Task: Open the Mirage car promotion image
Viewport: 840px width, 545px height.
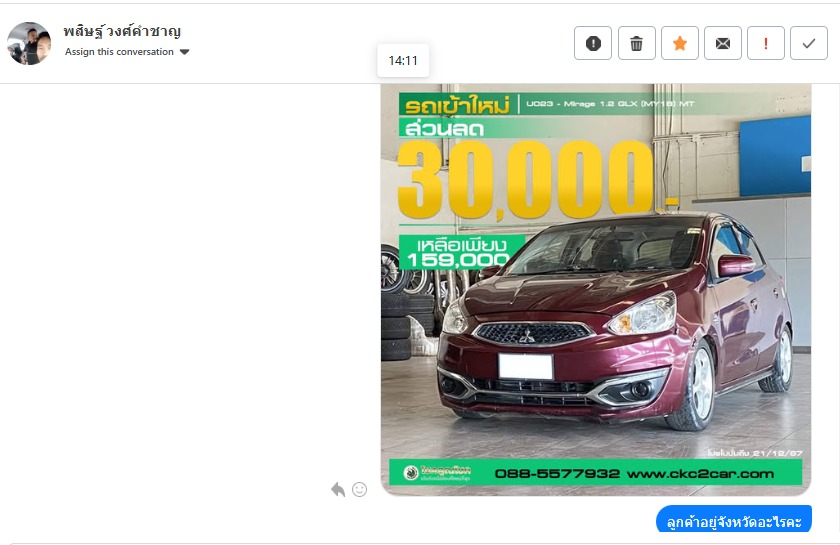Action: (x=596, y=289)
